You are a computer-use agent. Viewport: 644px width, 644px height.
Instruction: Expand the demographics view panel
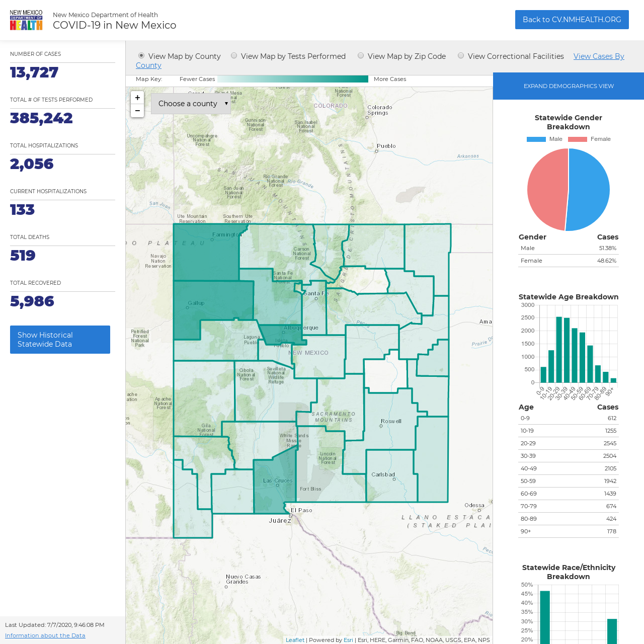[x=569, y=86]
